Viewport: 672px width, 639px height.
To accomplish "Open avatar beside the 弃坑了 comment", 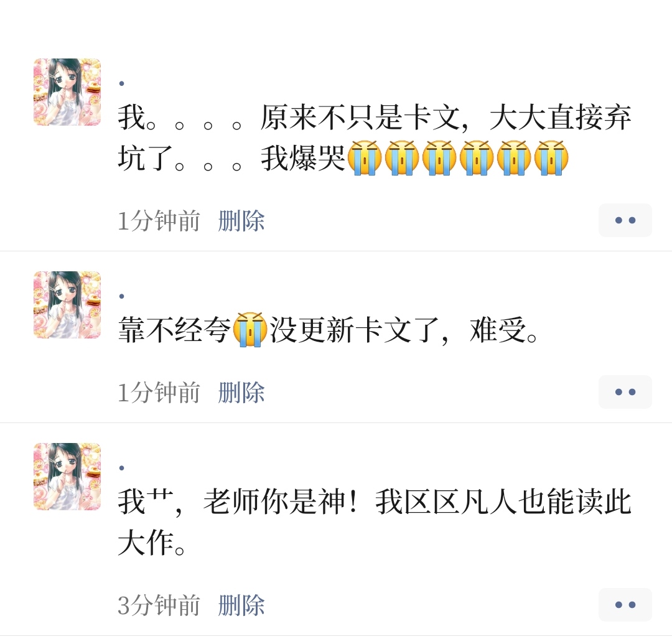I will pyautogui.click(x=67, y=92).
